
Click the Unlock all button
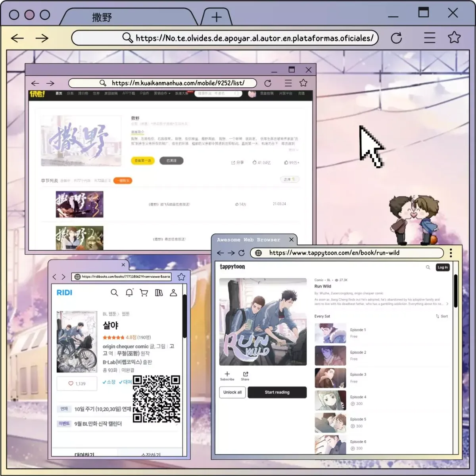[232, 392]
